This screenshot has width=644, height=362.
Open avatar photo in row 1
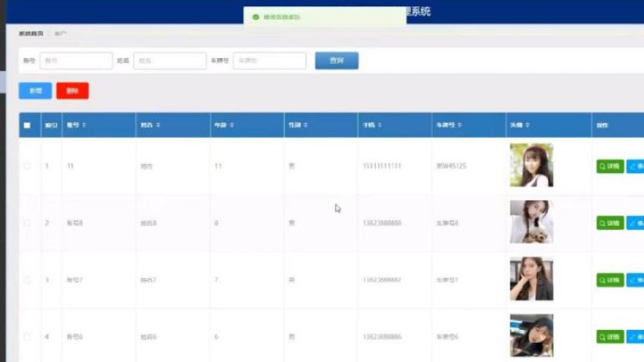point(531,165)
